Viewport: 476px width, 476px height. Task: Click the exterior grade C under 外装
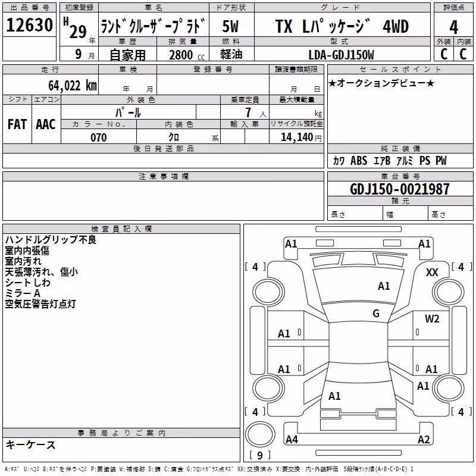click(x=444, y=54)
